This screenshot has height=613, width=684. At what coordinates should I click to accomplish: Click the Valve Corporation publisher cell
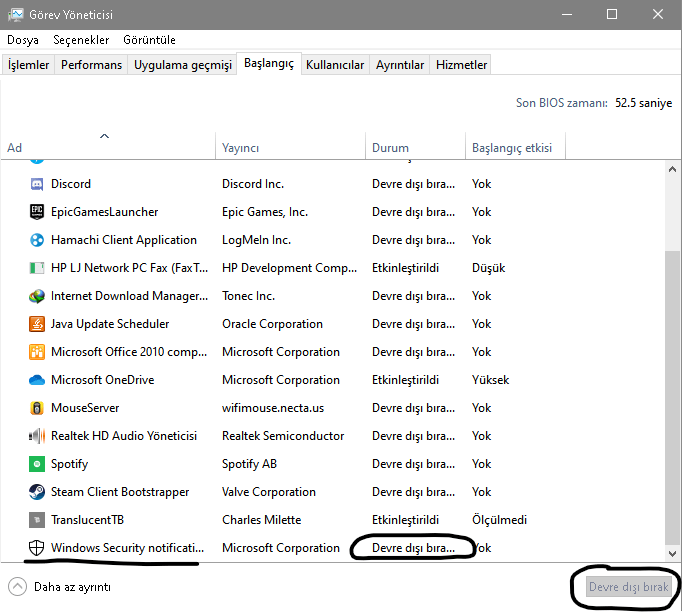pos(269,492)
